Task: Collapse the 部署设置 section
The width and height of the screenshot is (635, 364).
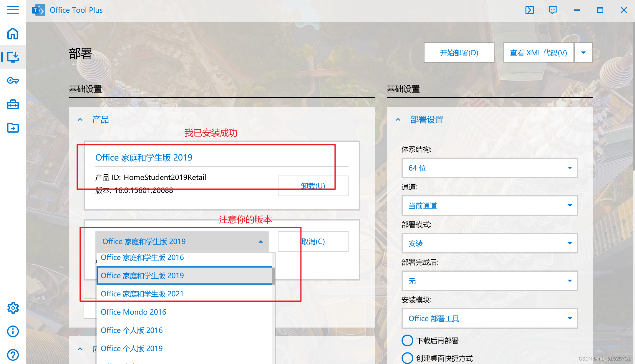Action: (x=398, y=119)
